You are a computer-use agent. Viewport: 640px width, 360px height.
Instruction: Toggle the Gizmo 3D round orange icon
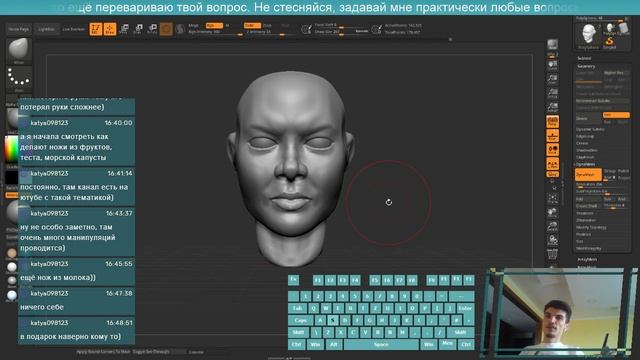click(x=166, y=29)
